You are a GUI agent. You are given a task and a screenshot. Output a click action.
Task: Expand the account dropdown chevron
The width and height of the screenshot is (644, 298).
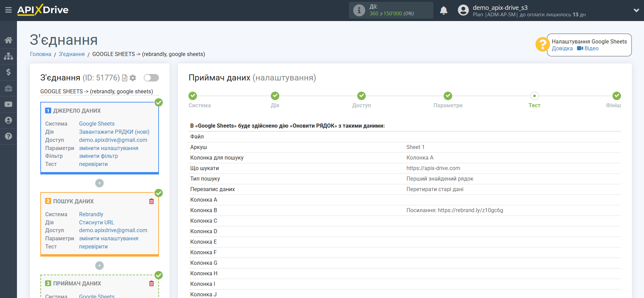pos(636,11)
